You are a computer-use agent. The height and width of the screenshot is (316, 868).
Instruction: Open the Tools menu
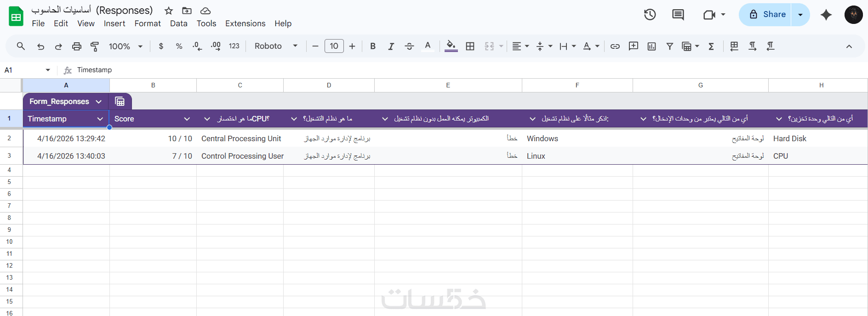click(206, 23)
